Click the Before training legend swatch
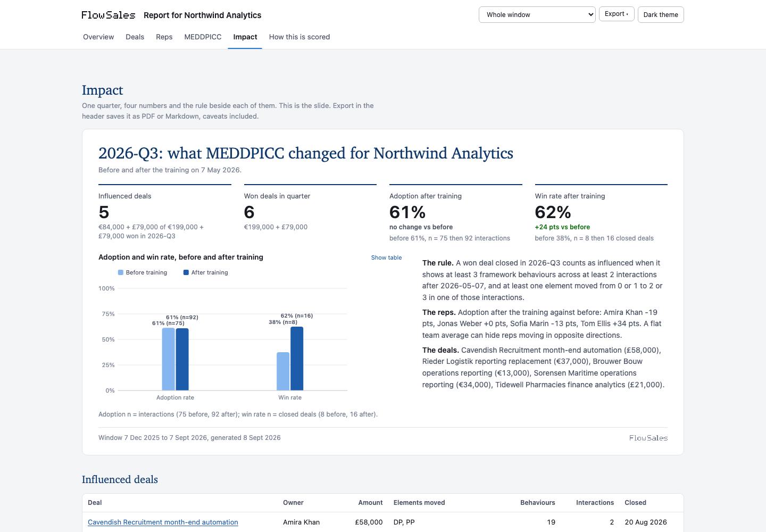Viewport: 766px width, 532px height. 121,272
